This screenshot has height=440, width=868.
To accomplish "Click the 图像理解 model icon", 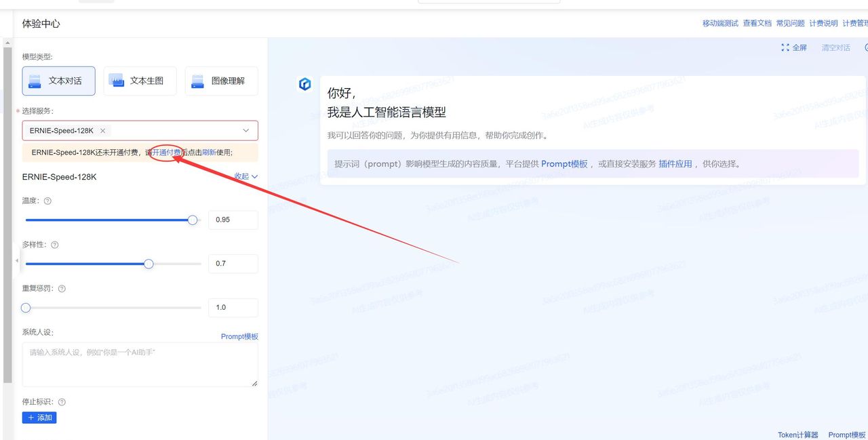I will coord(197,81).
